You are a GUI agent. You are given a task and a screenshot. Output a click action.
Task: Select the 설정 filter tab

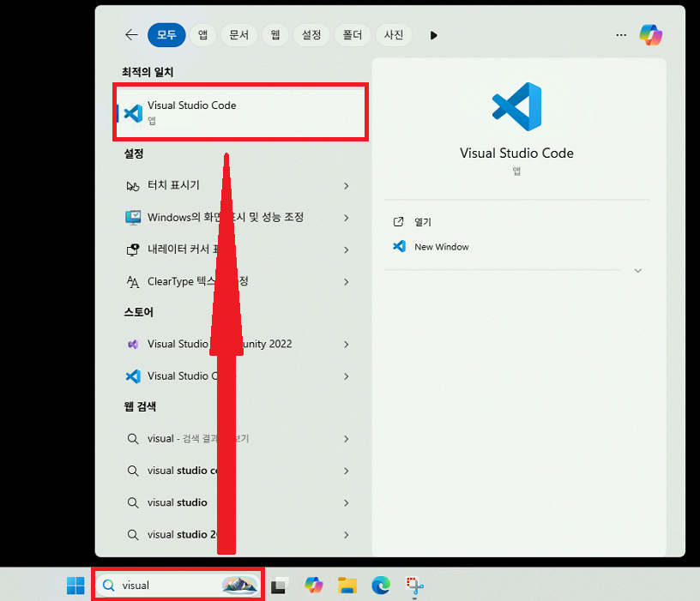click(x=311, y=35)
